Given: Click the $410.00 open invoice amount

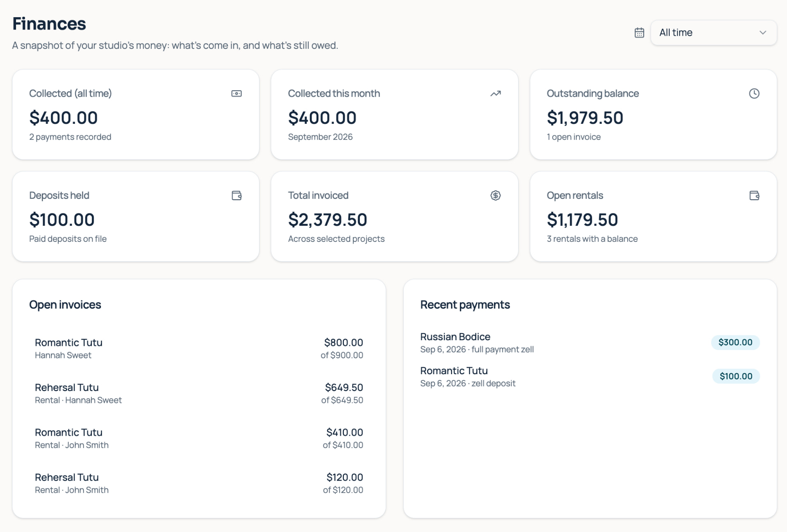Looking at the screenshot, I should click(344, 432).
